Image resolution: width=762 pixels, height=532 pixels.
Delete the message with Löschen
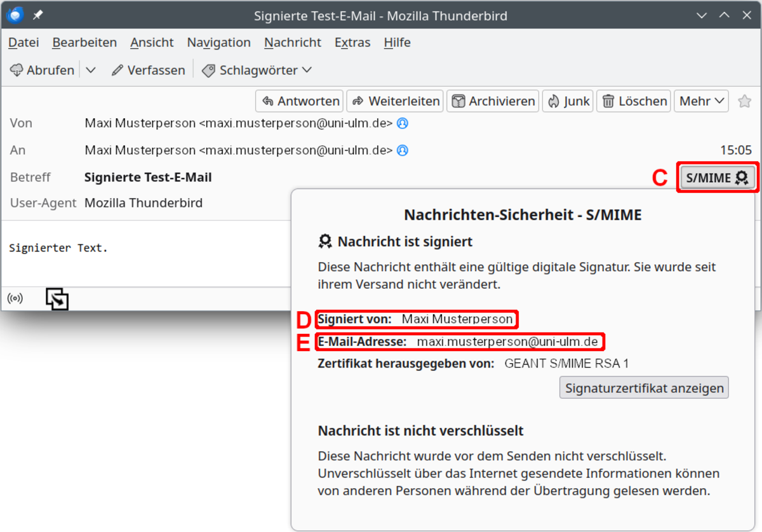[x=634, y=101]
